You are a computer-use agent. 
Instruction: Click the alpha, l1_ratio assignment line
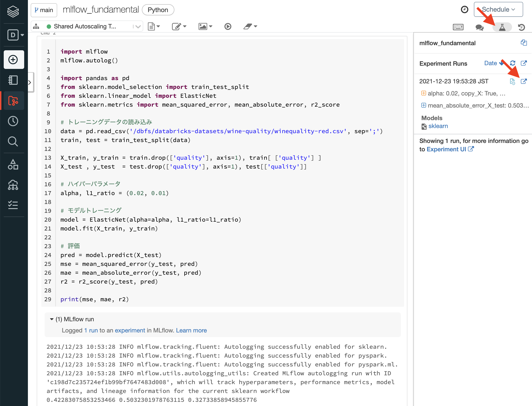tap(114, 193)
